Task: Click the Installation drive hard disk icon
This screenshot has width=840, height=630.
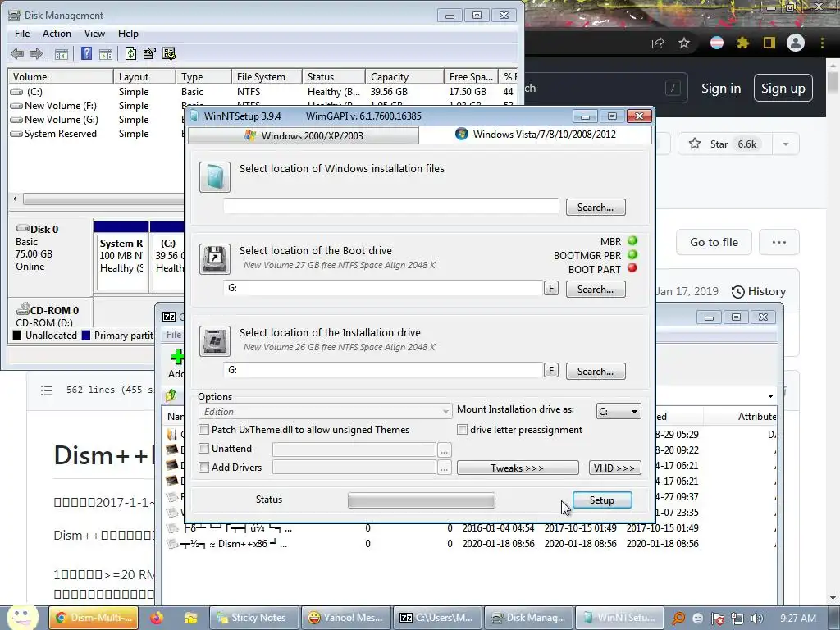Action: [x=215, y=340]
